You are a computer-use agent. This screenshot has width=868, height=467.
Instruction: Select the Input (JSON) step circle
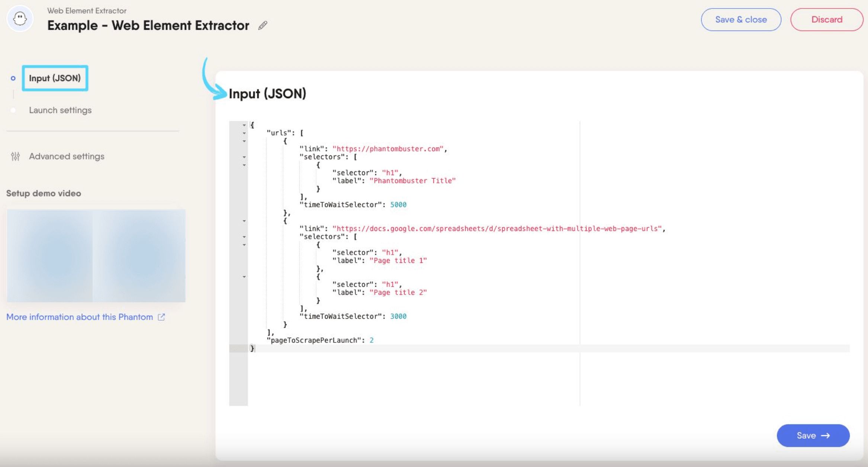pyautogui.click(x=13, y=78)
